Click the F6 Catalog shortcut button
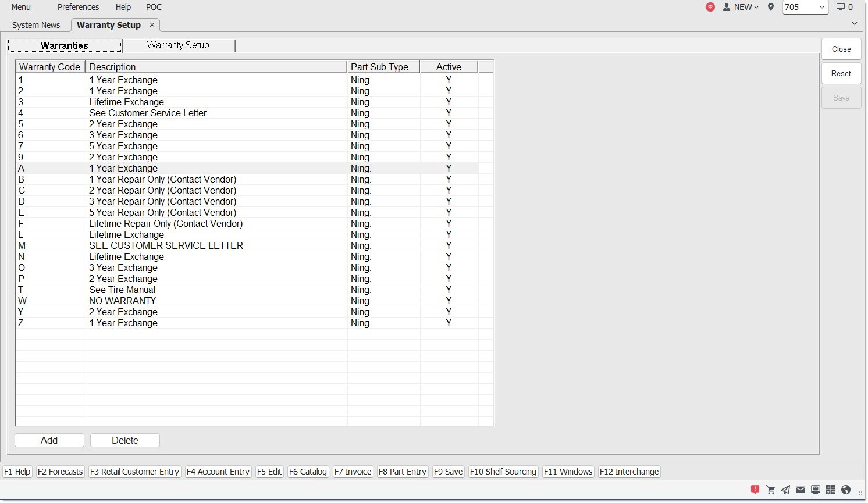 tap(308, 472)
